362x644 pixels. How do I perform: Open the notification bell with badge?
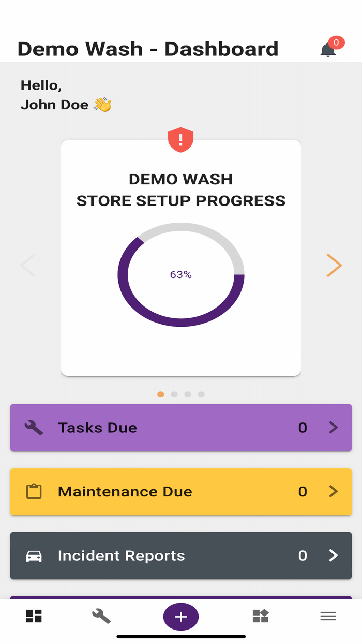click(327, 50)
